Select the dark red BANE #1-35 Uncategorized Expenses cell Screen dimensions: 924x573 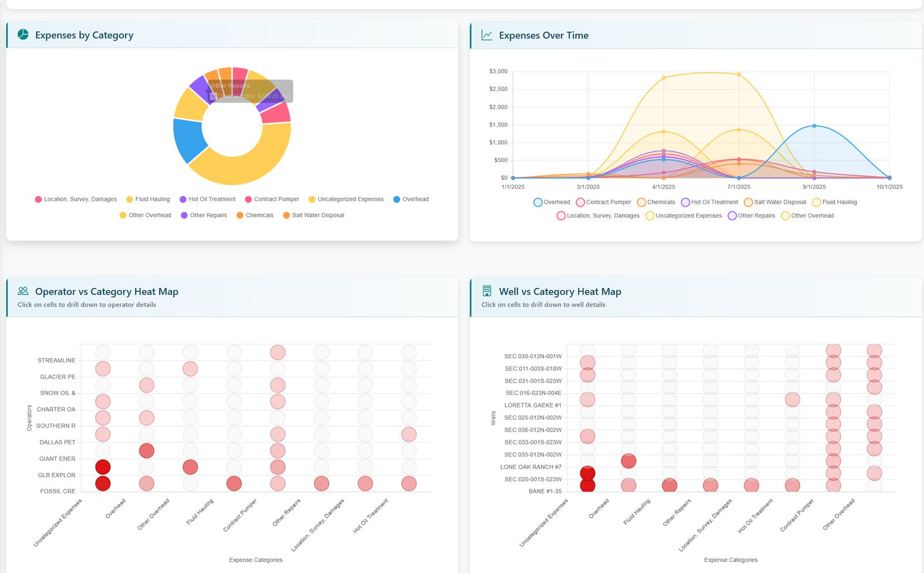tap(587, 485)
